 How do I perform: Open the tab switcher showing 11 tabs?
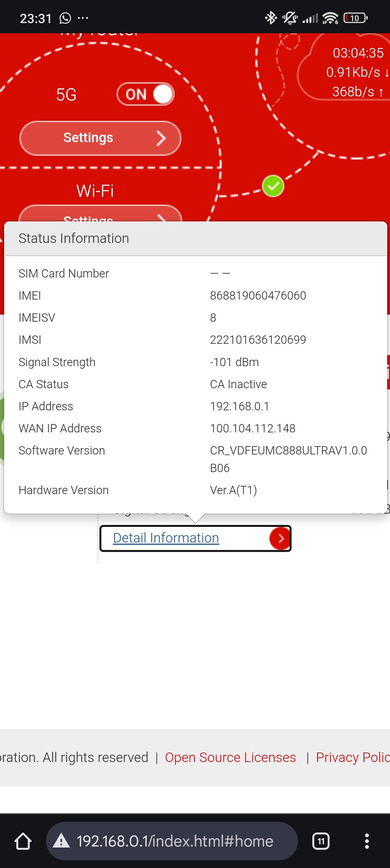tap(321, 841)
